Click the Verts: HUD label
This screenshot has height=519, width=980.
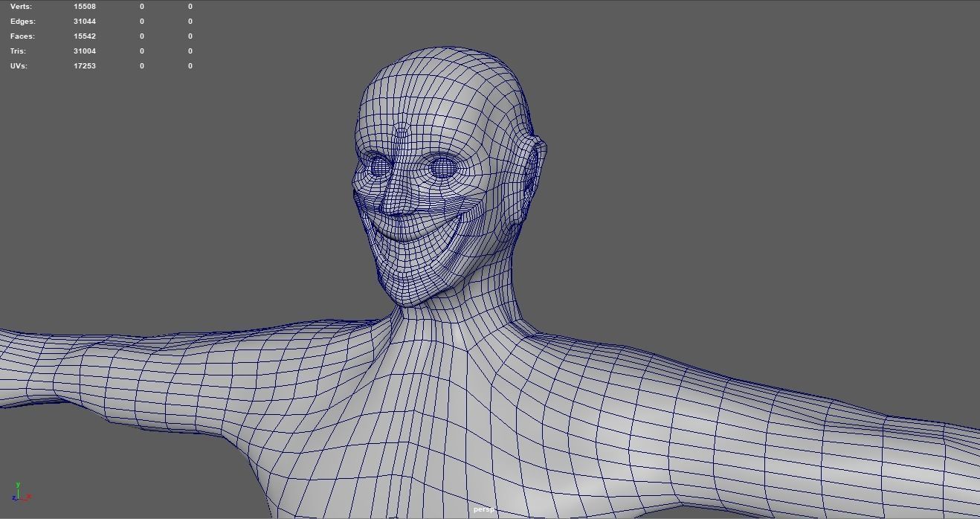tap(21, 6)
